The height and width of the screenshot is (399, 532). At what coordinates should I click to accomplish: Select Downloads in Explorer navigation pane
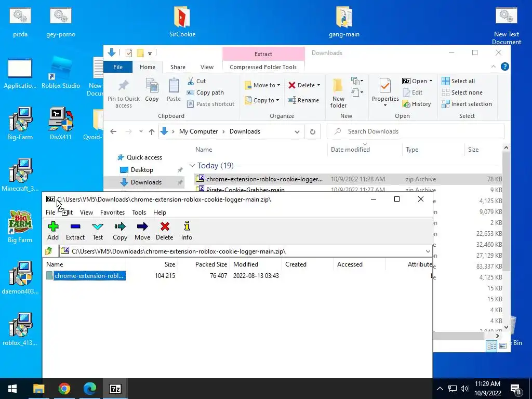[x=146, y=182]
